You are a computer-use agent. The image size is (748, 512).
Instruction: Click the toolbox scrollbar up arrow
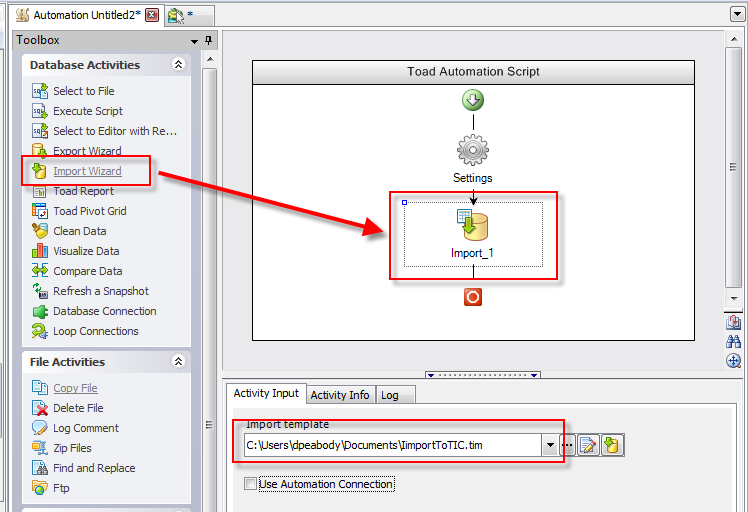point(210,60)
